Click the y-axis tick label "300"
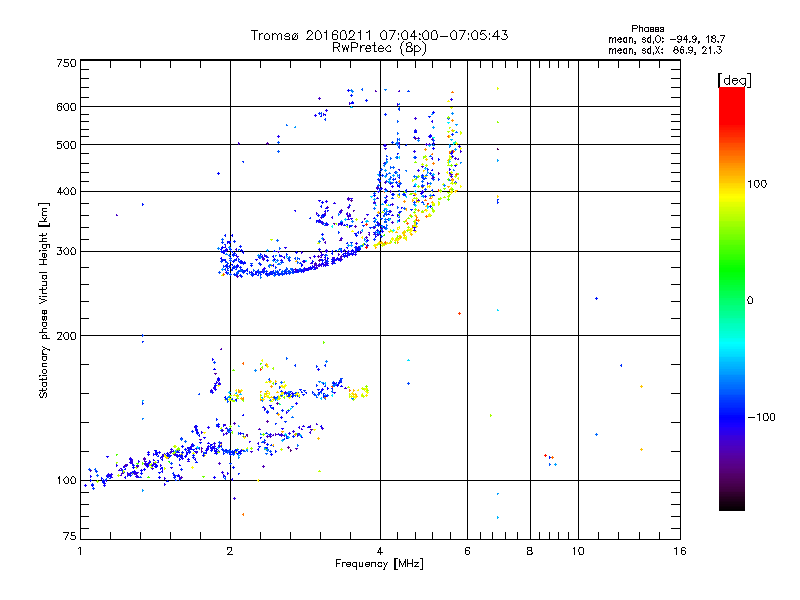The height and width of the screenshot is (600, 800). [67, 252]
